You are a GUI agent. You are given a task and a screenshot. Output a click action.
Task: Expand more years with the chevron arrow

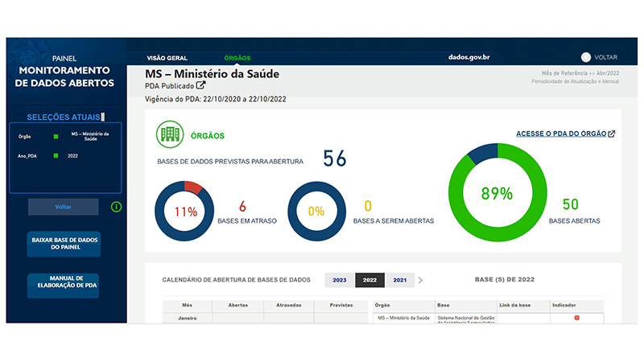(420, 280)
